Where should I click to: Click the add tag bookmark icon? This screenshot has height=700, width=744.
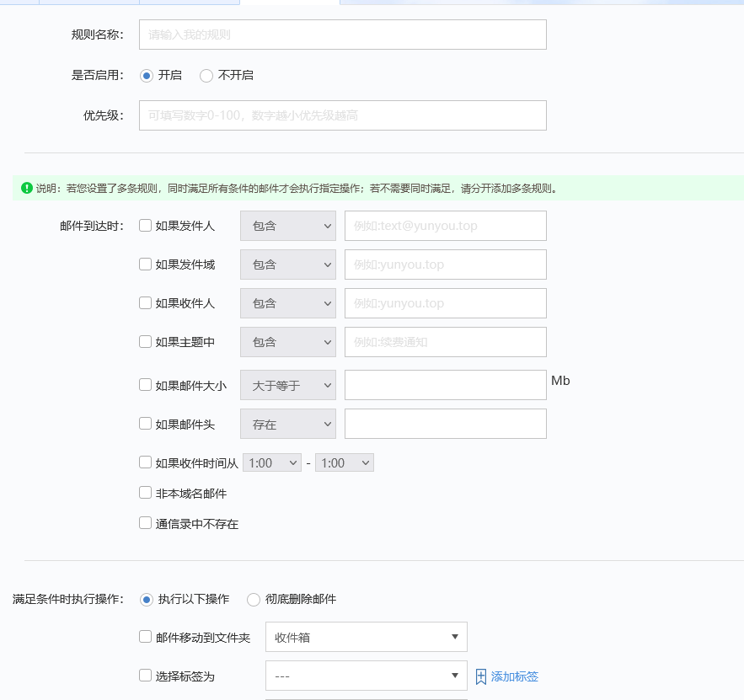click(481, 676)
